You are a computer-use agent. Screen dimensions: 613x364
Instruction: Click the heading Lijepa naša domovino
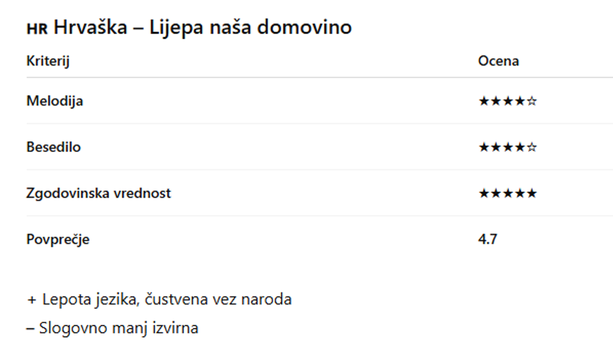(250, 27)
